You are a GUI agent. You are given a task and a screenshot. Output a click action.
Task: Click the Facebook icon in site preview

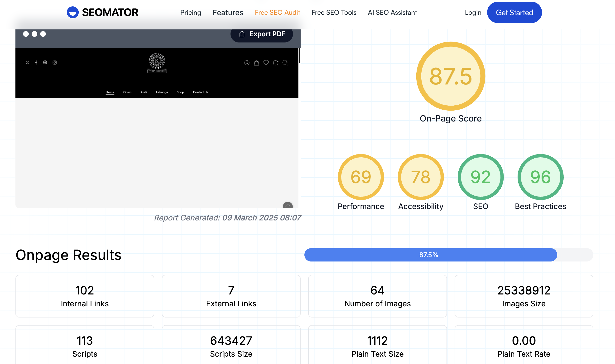(x=36, y=63)
